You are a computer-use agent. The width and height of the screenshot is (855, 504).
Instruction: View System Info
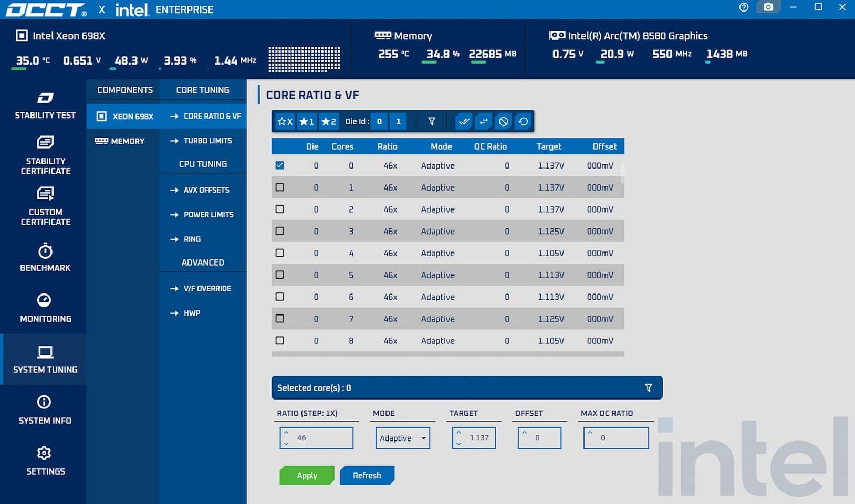(x=45, y=411)
